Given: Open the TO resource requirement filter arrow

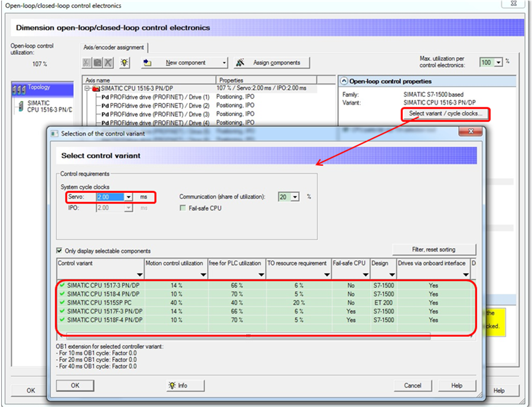Looking at the screenshot, I should click(327, 274).
